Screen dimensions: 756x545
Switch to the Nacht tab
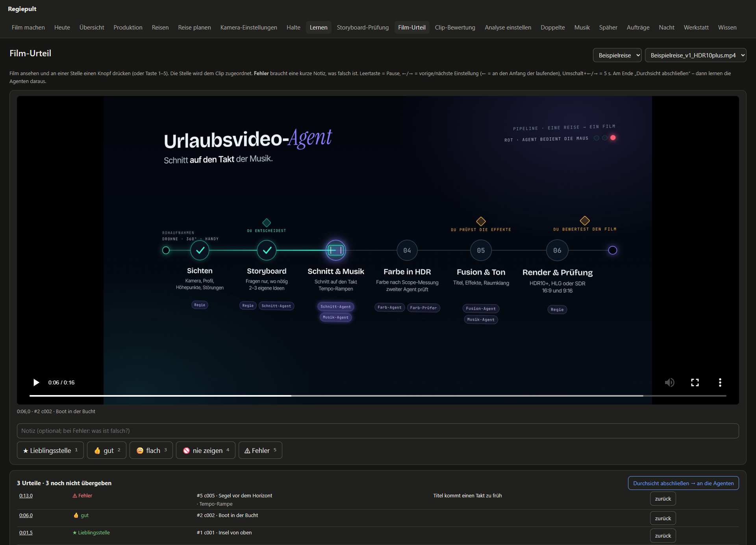click(x=667, y=28)
